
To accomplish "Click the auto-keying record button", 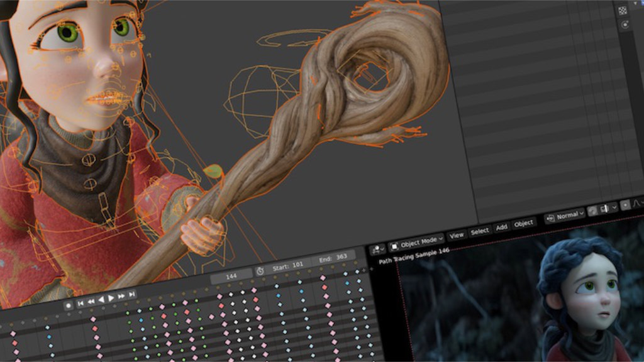I will point(69,305).
